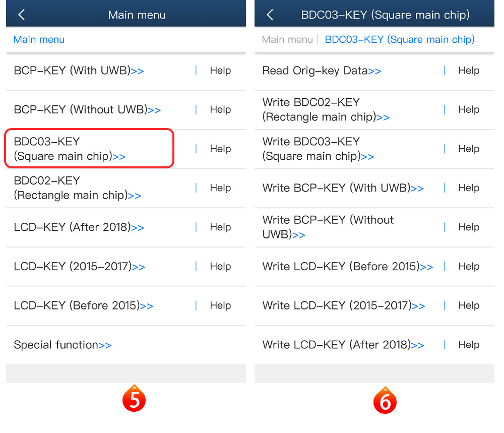This screenshot has width=504, height=433.
Task: Select BDC03-KEY (Square main chip) in main menu
Action: tap(70, 149)
